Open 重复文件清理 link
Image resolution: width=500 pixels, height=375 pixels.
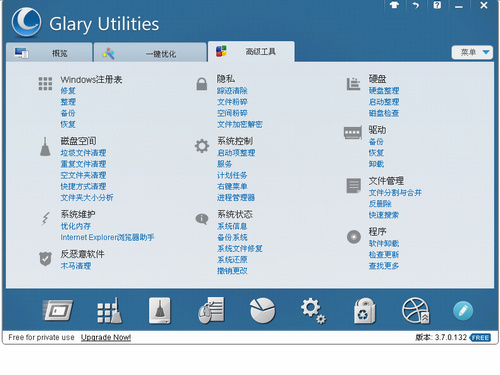pos(83,164)
